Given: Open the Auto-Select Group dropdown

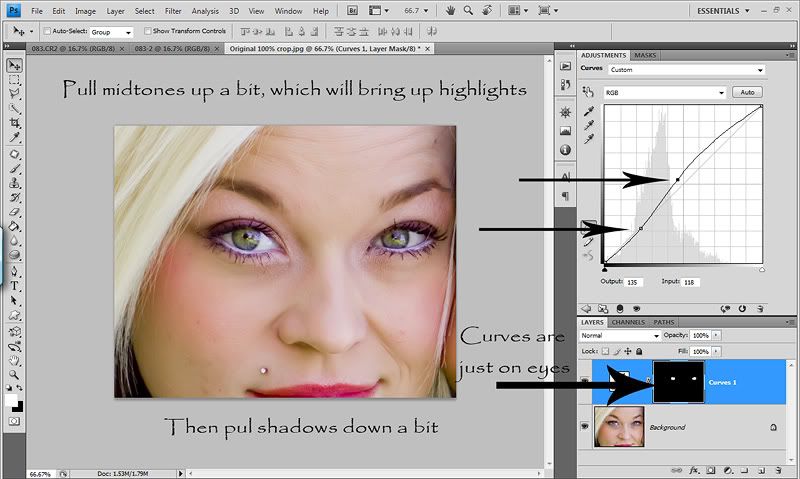Looking at the screenshot, I should (111, 32).
